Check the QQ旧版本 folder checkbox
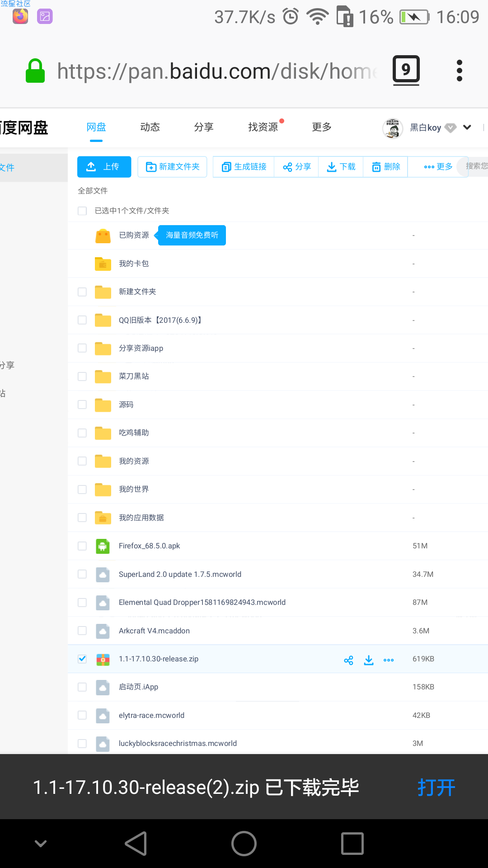Image resolution: width=488 pixels, height=868 pixels. [x=82, y=320]
